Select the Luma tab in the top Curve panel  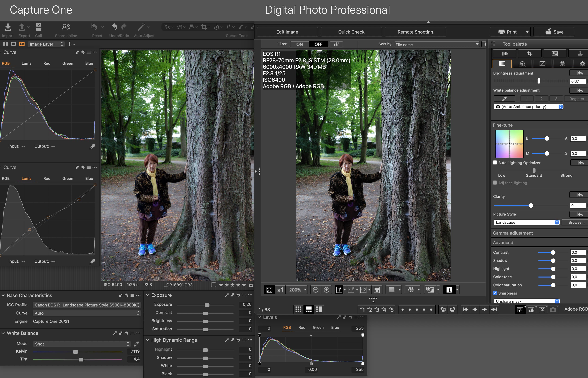[27, 63]
